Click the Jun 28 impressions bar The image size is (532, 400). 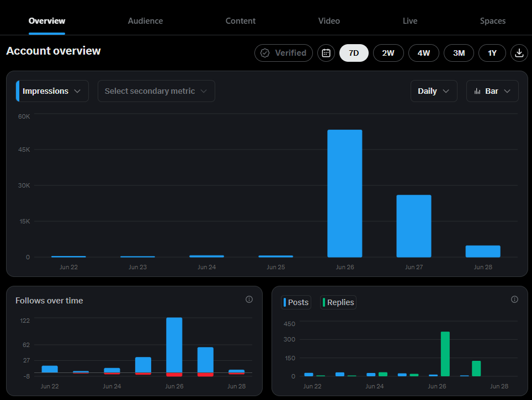[483, 252]
